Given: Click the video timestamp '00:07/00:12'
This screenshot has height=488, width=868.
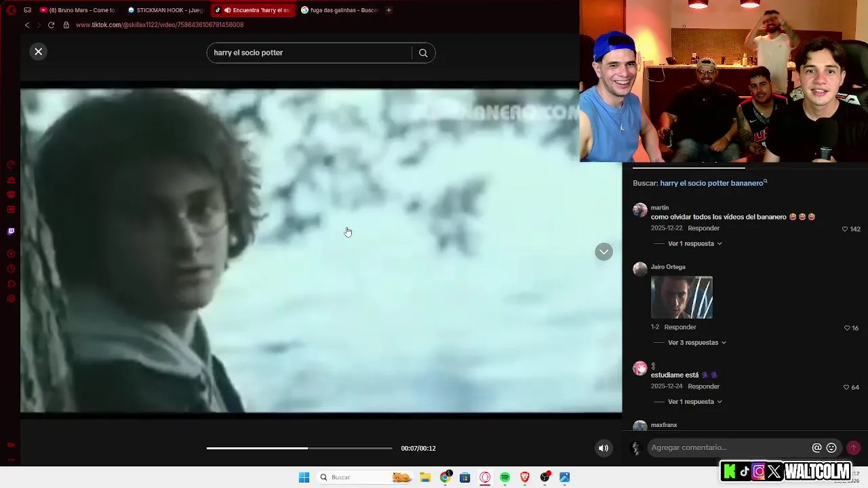Looking at the screenshot, I should [418, 448].
